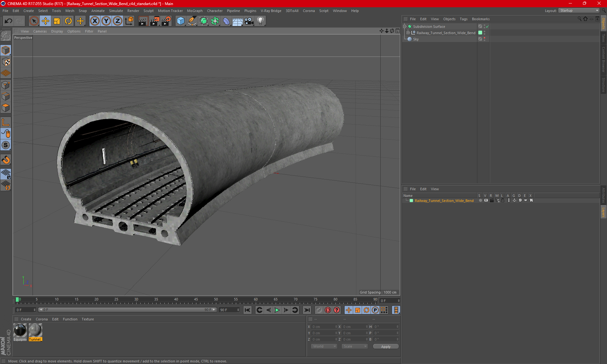The image size is (607, 364).
Task: Click the Deformer bend icon
Action: coord(226,21)
